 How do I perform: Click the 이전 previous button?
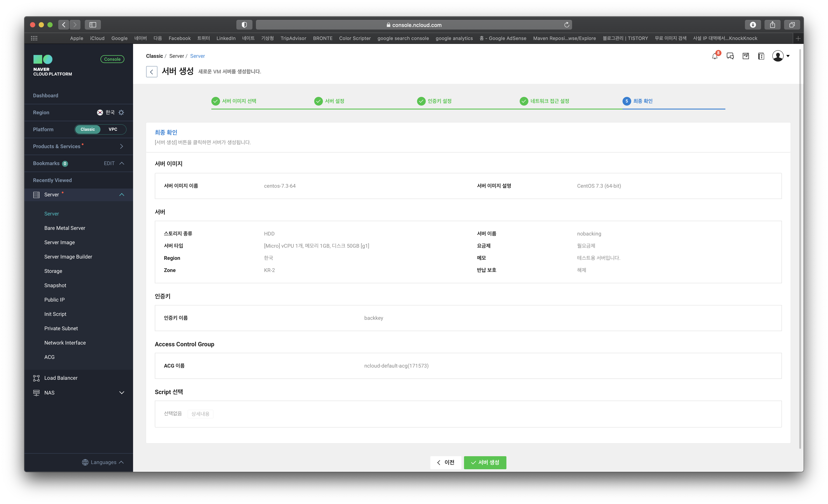coord(446,462)
